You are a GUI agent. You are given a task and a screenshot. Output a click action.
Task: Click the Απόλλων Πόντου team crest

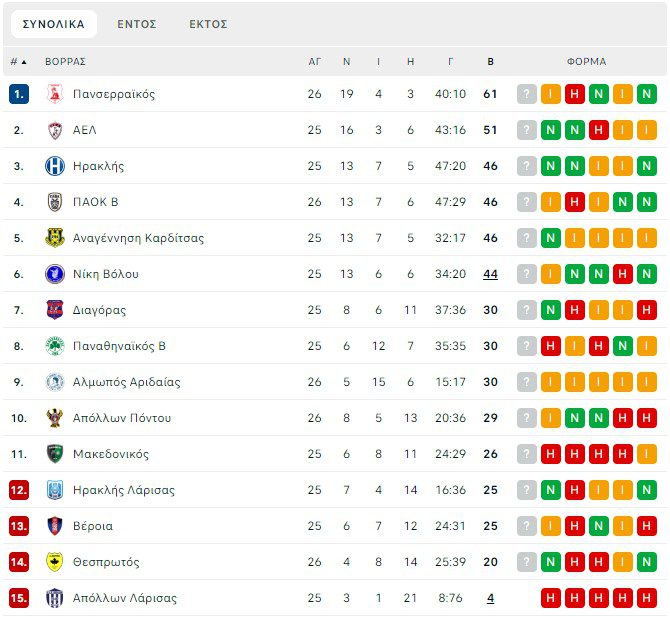(x=55, y=418)
